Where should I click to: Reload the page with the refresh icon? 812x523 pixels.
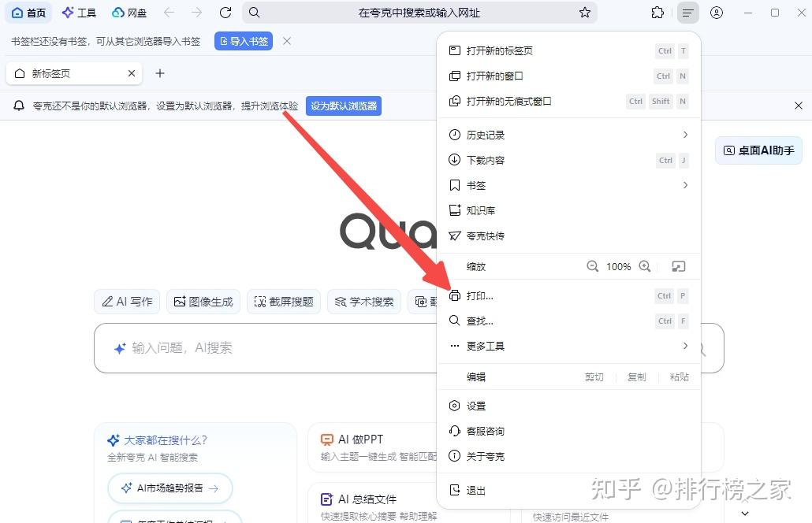(225, 13)
